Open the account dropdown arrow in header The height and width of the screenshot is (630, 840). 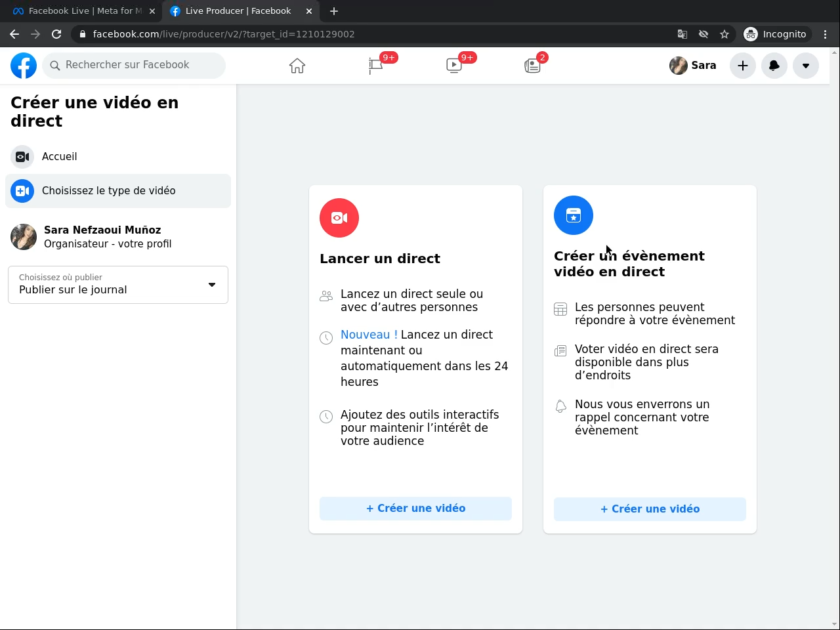(x=806, y=66)
